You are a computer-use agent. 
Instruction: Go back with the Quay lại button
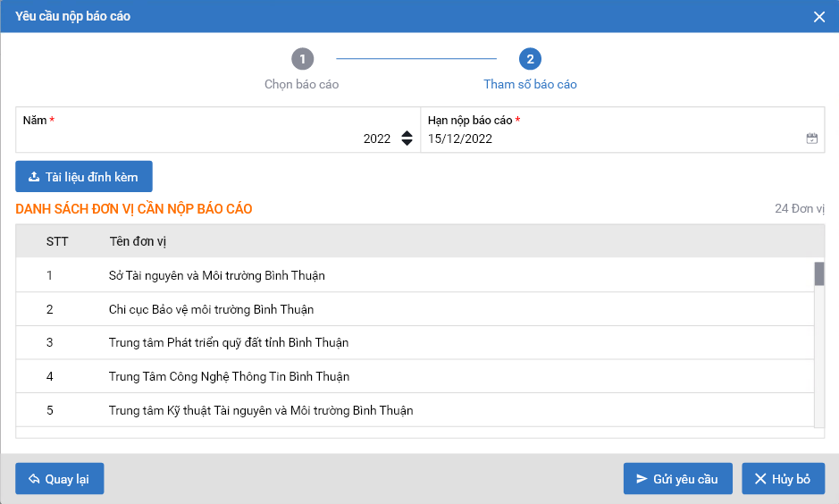60,479
